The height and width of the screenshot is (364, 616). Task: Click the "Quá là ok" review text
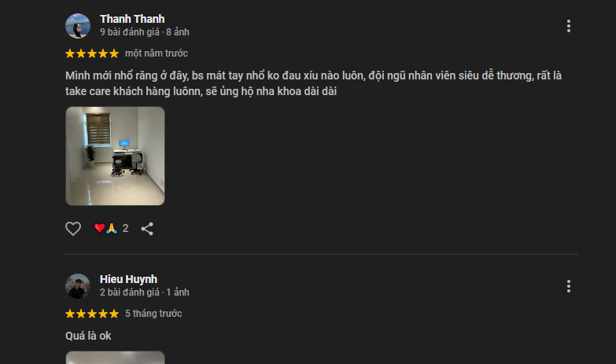[x=88, y=336]
